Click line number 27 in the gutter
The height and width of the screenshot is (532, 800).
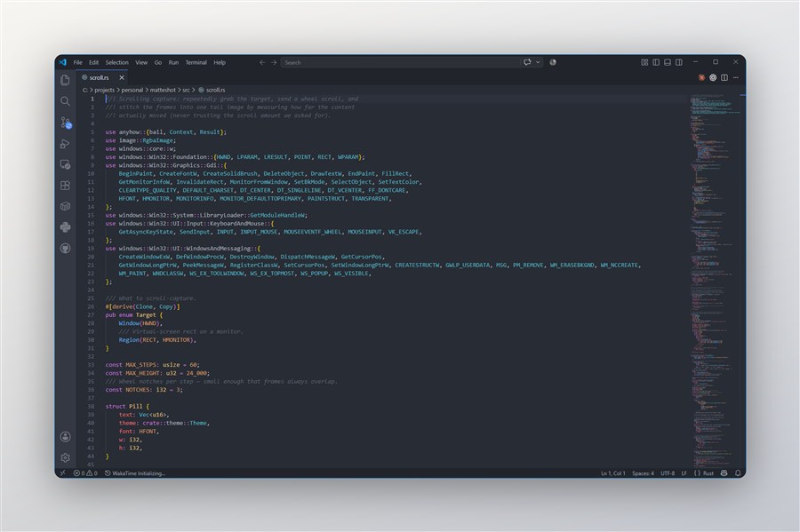tap(91, 315)
